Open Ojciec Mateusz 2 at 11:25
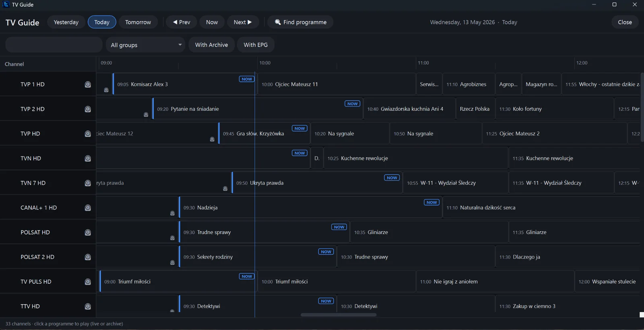This screenshot has width=644, height=330. tap(554, 133)
